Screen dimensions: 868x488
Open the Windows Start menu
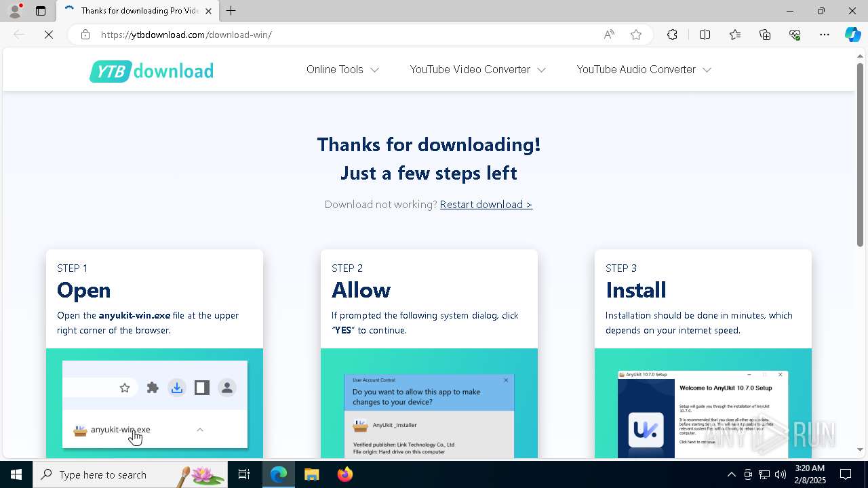tap(16, 474)
